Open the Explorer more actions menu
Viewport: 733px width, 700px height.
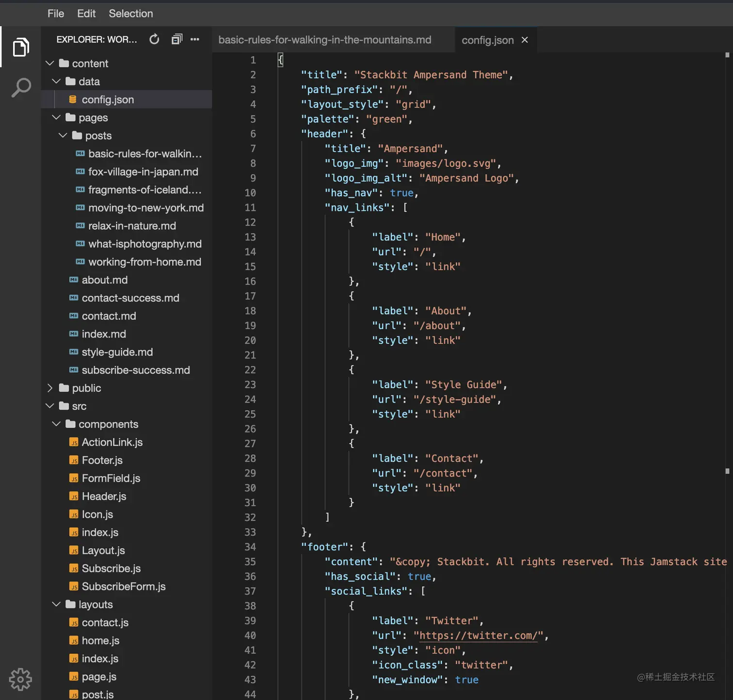tap(195, 39)
